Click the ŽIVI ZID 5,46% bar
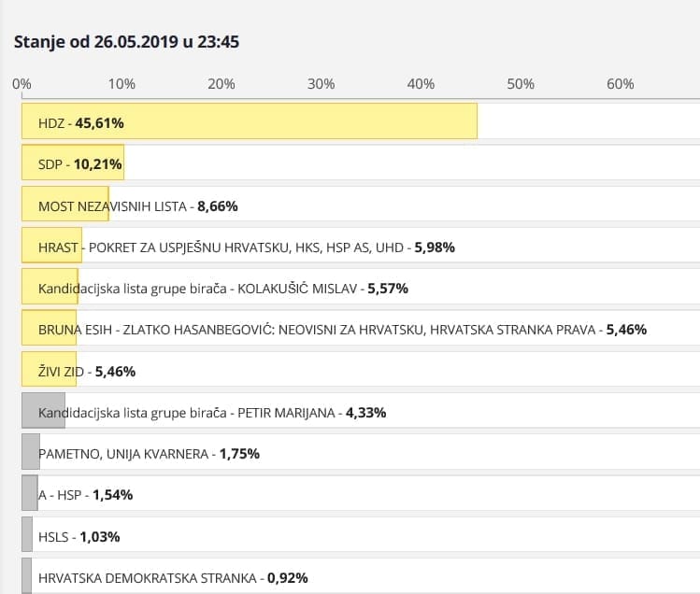This screenshot has width=700, height=594. click(49, 371)
